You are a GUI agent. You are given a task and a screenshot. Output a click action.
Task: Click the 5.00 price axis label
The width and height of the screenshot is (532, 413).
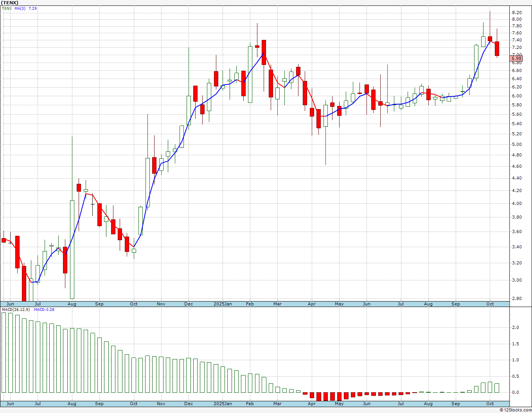[x=517, y=145]
